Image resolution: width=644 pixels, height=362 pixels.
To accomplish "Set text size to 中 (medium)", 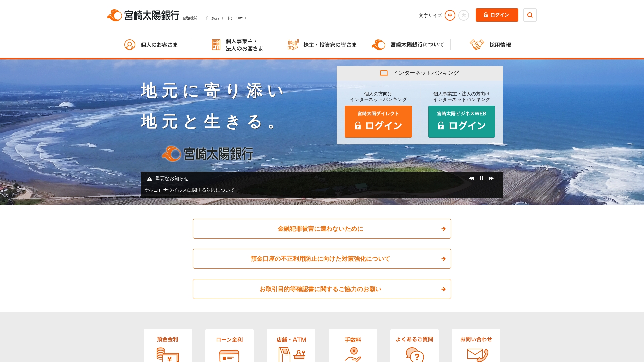I will [x=450, y=15].
